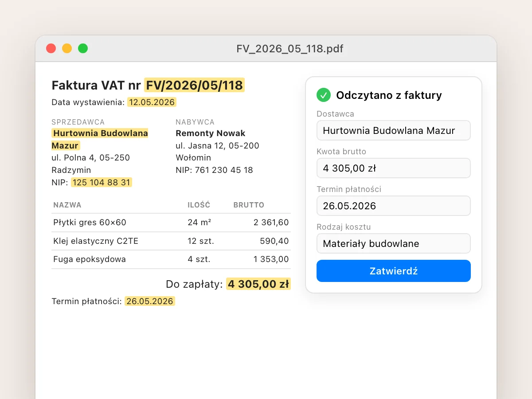Click ul. Polna 4, 05-250 address
The width and height of the screenshot is (532, 399).
(x=91, y=157)
